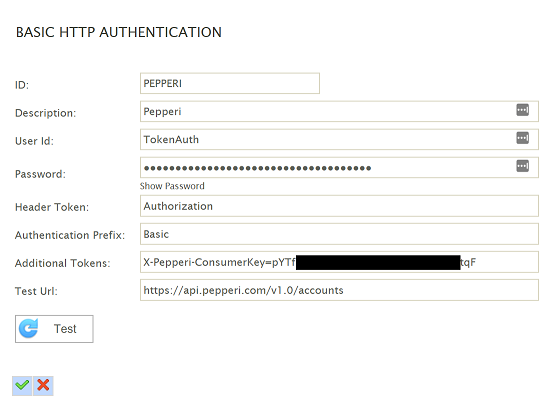
Task: Click the Basic HTTP Authentication heading
Action: [119, 32]
